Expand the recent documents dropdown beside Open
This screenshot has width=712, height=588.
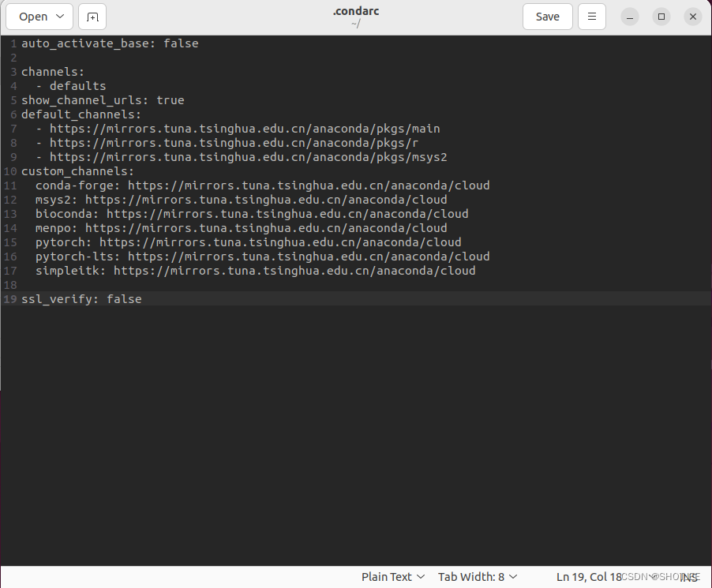[x=58, y=16]
